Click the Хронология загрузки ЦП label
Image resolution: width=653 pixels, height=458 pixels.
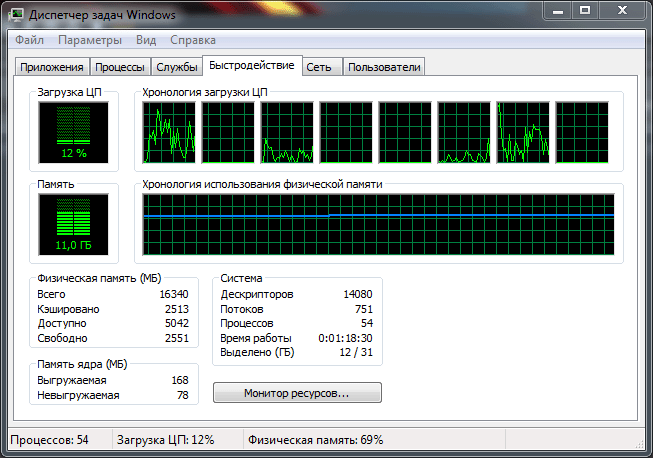click(205, 92)
